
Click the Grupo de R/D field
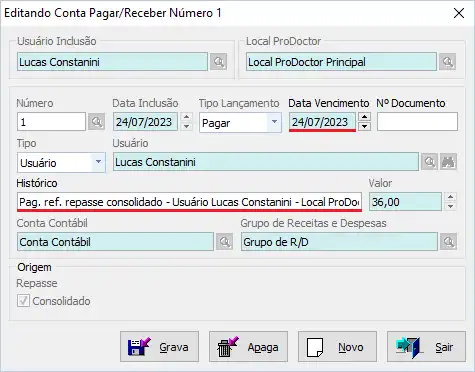click(339, 242)
